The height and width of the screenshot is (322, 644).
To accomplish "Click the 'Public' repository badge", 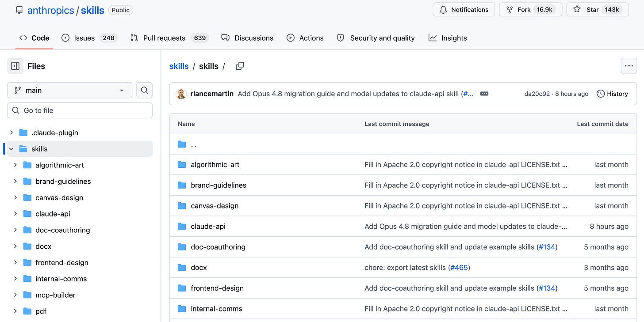I will coord(121,10).
